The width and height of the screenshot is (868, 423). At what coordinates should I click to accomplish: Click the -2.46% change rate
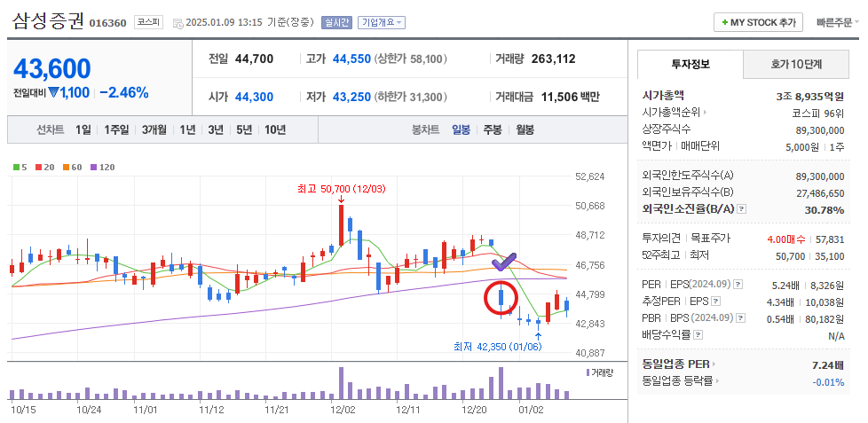(x=124, y=93)
